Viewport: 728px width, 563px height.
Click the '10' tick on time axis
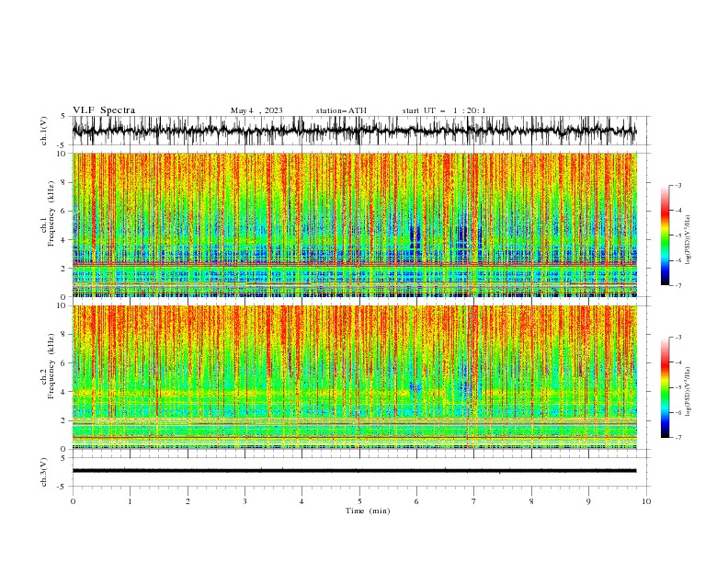coord(646,501)
